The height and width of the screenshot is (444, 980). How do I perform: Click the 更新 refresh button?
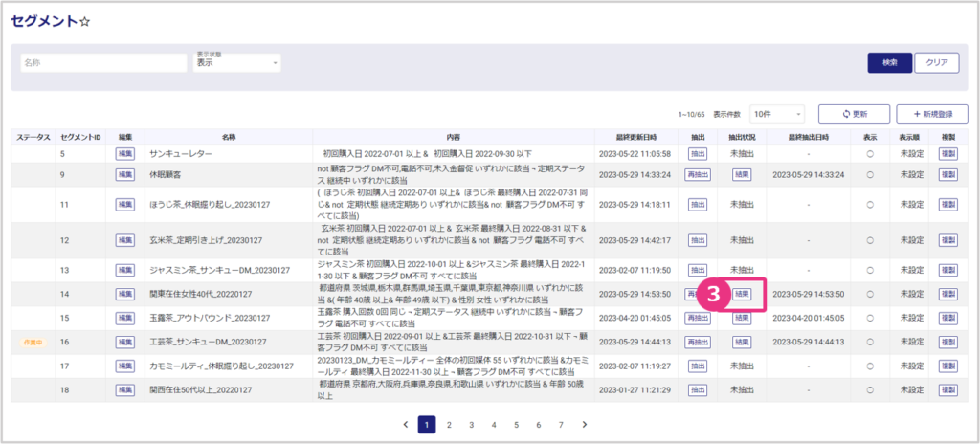pyautogui.click(x=854, y=114)
